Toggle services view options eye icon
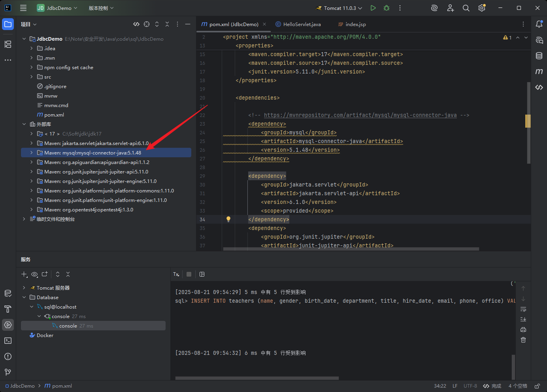Image resolution: width=547 pixels, height=392 pixels. coord(34,274)
